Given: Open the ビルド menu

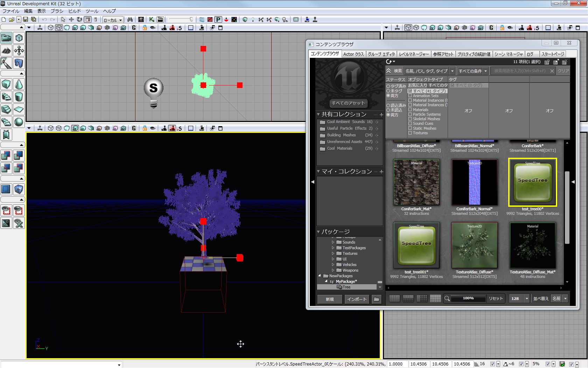Looking at the screenshot, I should click(x=75, y=11).
